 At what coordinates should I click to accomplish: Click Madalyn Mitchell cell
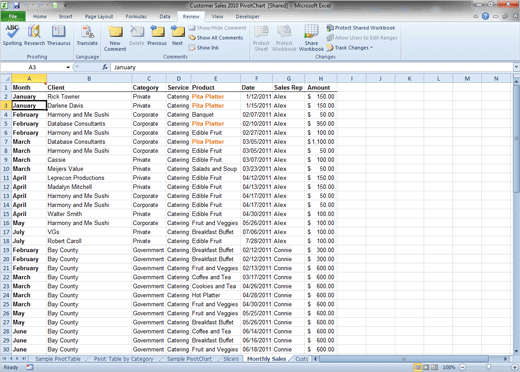[89, 187]
